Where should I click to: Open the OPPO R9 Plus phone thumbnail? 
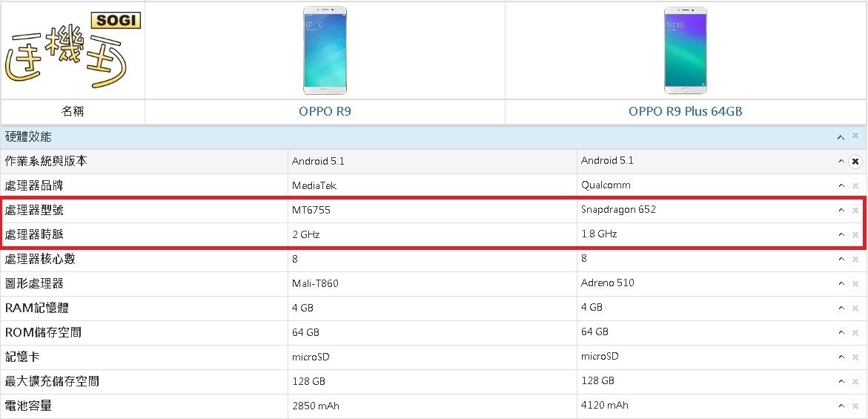[686, 50]
